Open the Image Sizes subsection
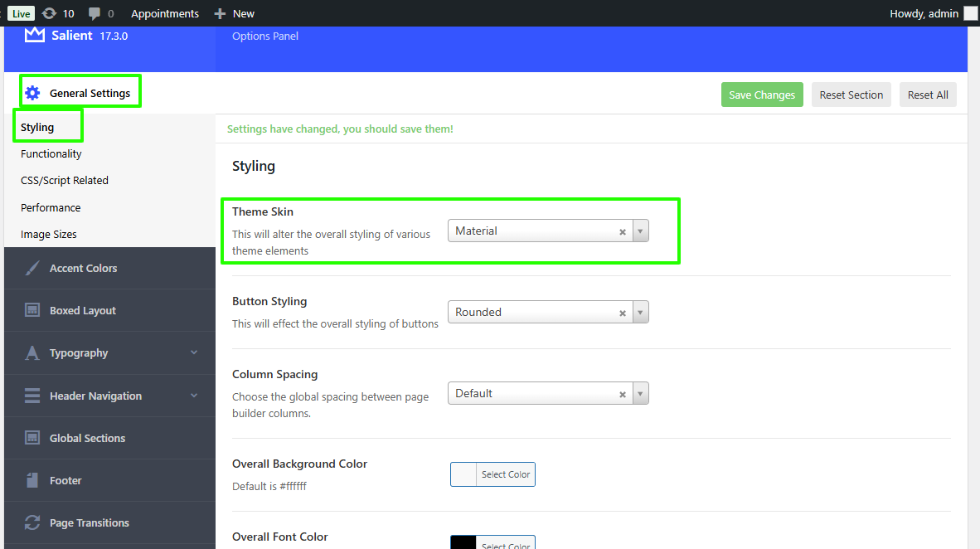The height and width of the screenshot is (549, 980). pos(49,235)
